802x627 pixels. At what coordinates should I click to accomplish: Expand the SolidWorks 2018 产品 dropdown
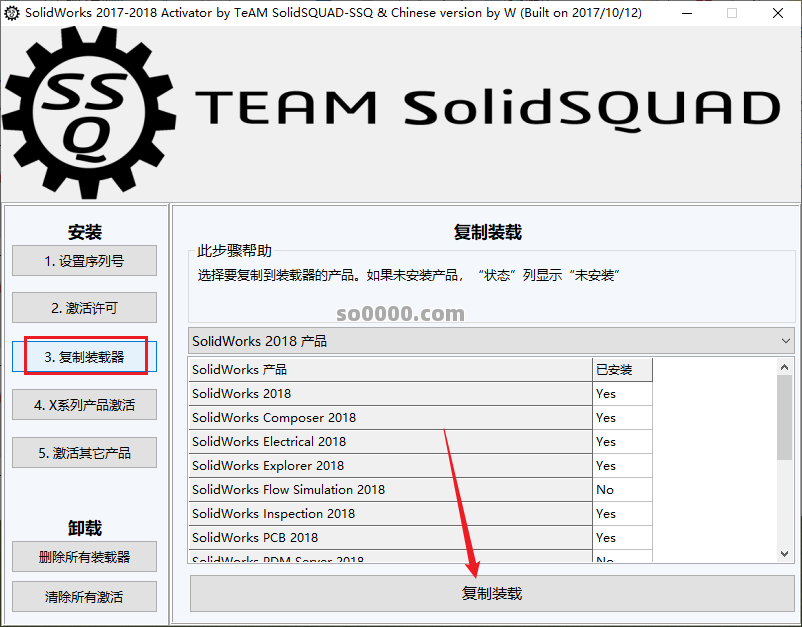pyautogui.click(x=491, y=341)
